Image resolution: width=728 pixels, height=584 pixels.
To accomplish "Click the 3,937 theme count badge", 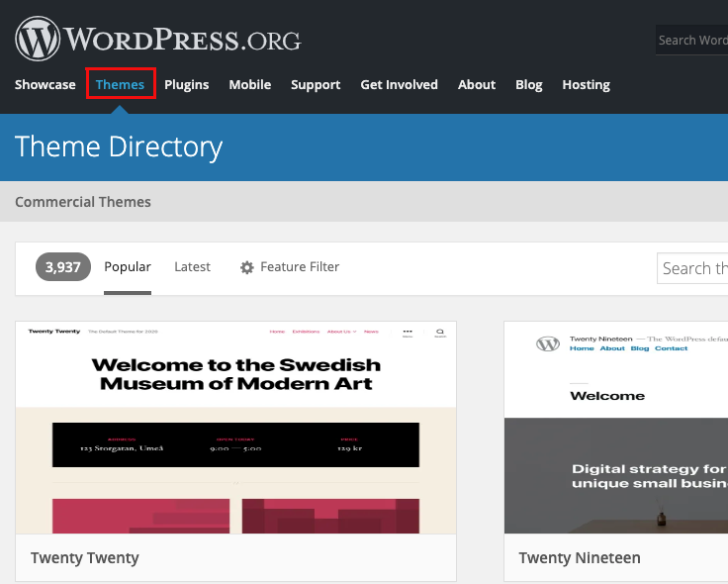I will coord(63,266).
